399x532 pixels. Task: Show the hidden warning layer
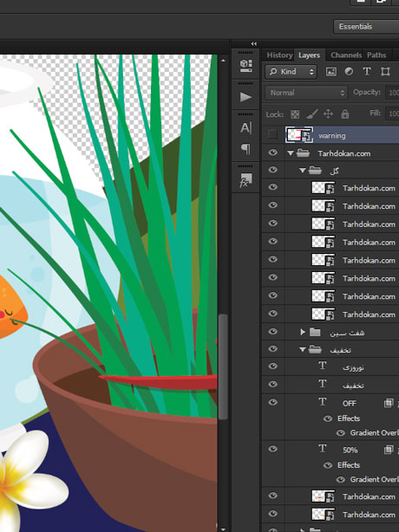click(272, 135)
